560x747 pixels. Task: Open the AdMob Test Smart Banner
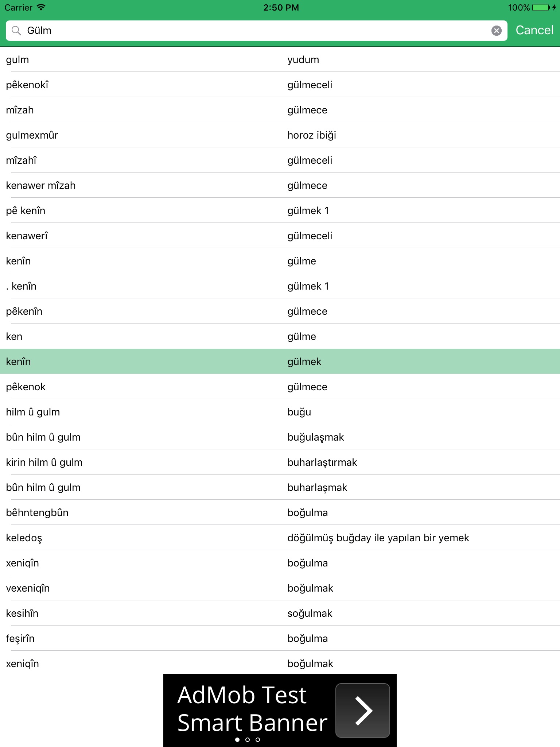(280, 710)
